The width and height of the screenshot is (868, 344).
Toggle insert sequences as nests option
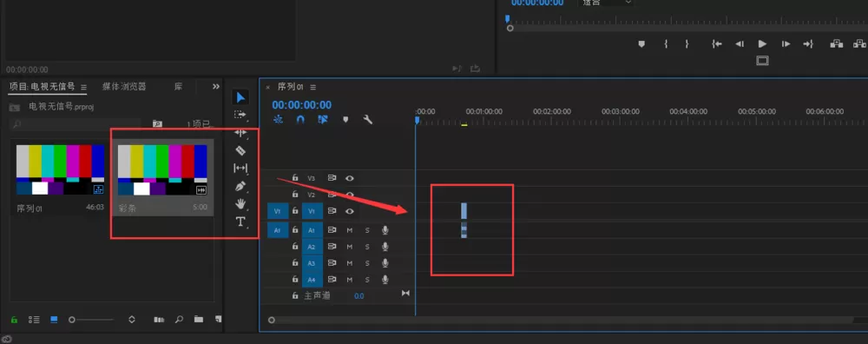click(278, 119)
